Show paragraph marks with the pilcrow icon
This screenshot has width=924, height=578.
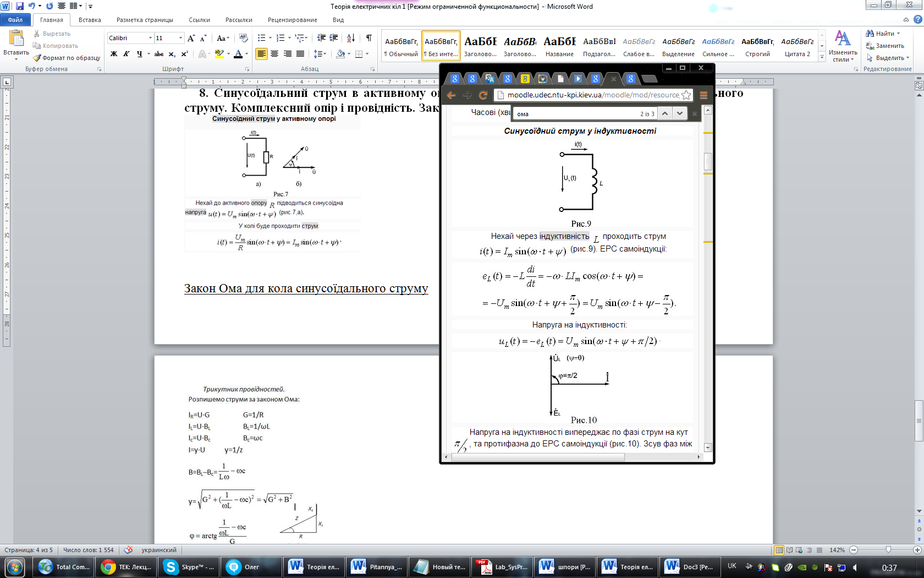point(369,38)
